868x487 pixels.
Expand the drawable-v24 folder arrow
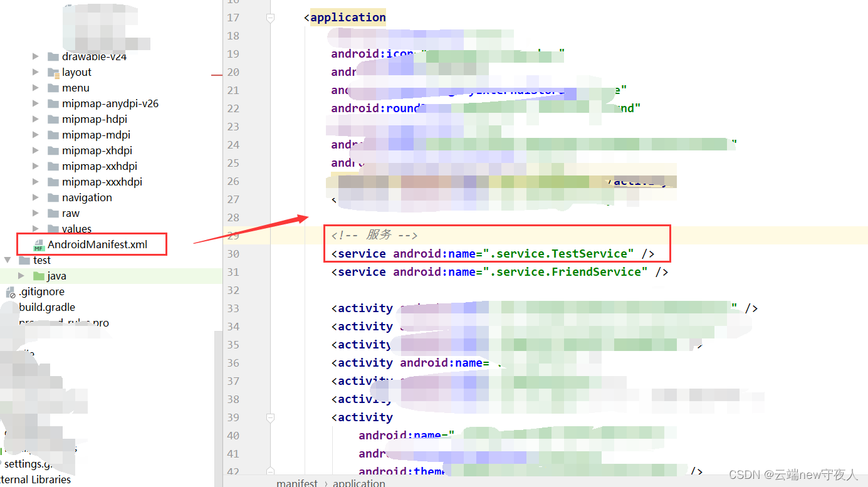pyautogui.click(x=36, y=56)
